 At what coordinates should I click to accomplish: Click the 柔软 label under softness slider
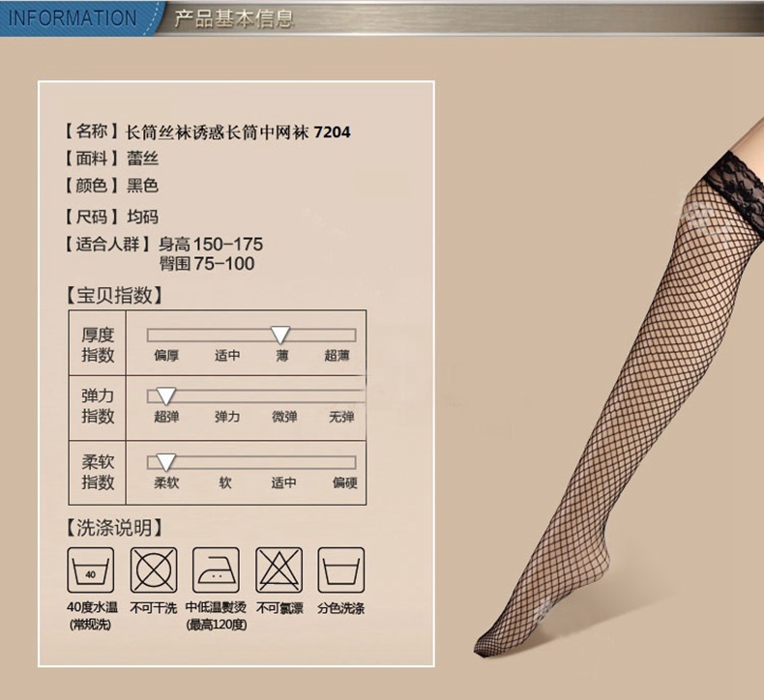click(166, 482)
